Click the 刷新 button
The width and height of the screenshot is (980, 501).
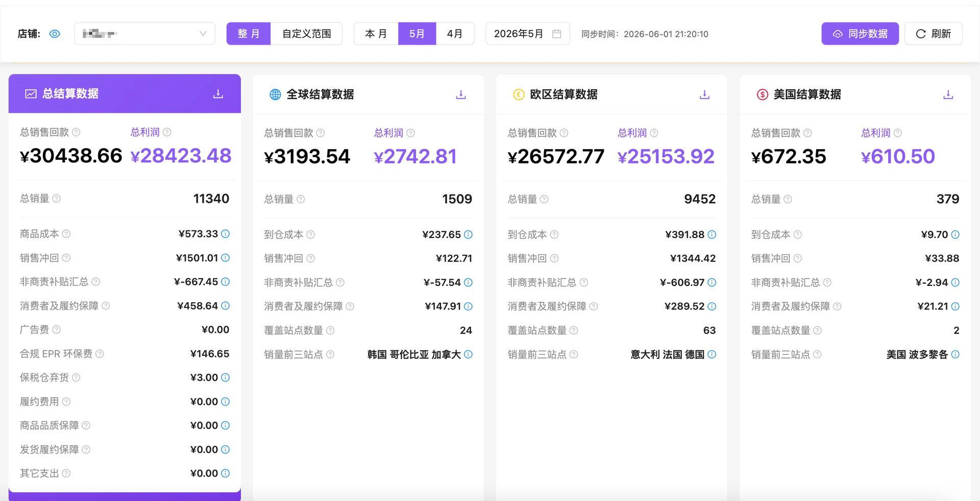933,34
